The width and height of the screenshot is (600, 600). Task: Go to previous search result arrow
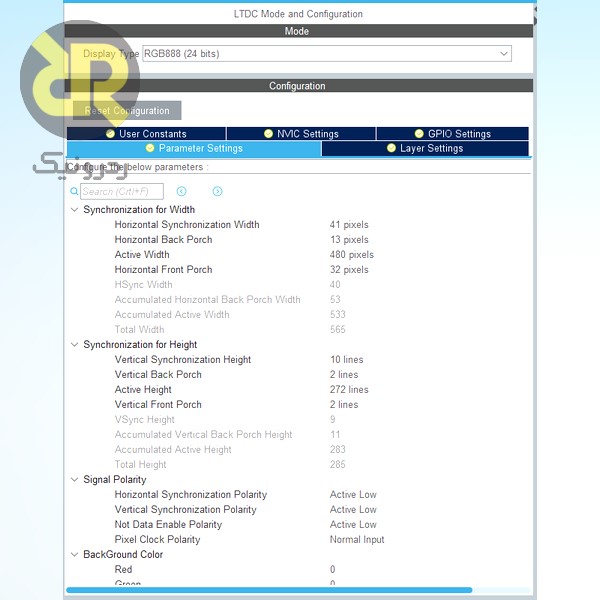pyautogui.click(x=181, y=191)
